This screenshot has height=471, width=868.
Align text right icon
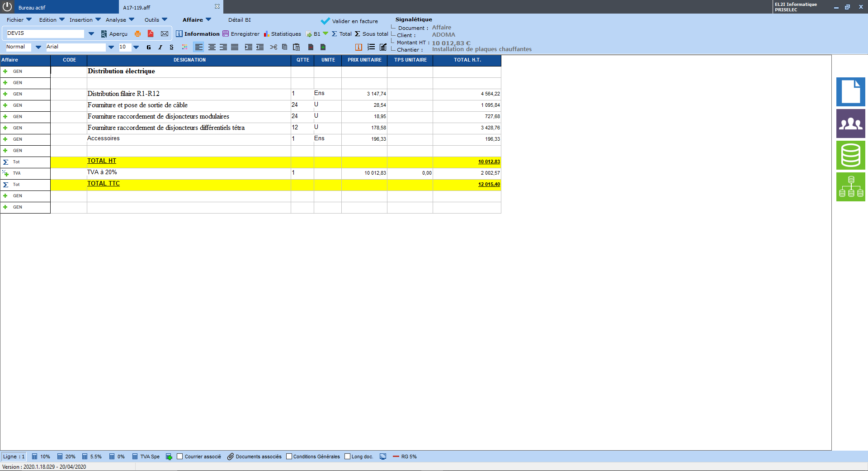point(223,47)
